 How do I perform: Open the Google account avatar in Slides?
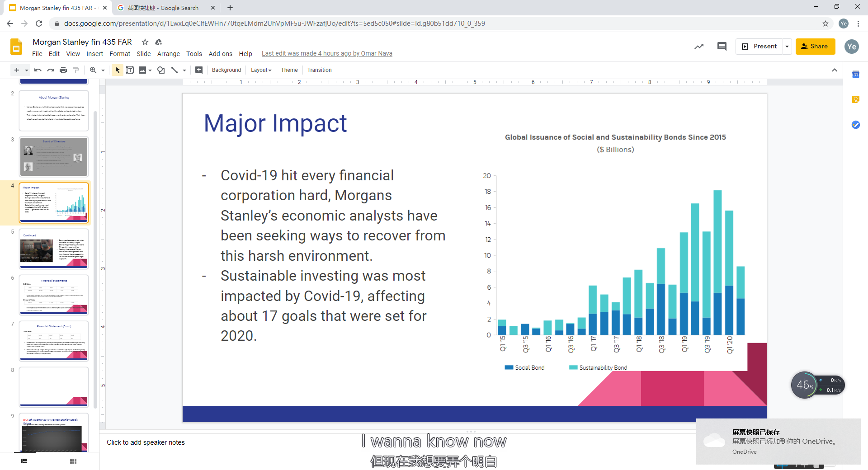pyautogui.click(x=852, y=47)
